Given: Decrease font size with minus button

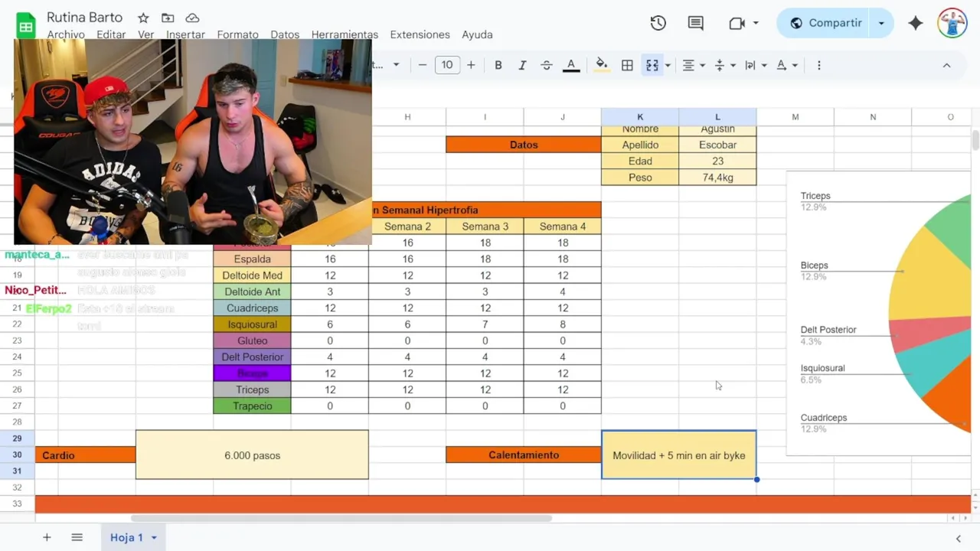Looking at the screenshot, I should tap(422, 65).
